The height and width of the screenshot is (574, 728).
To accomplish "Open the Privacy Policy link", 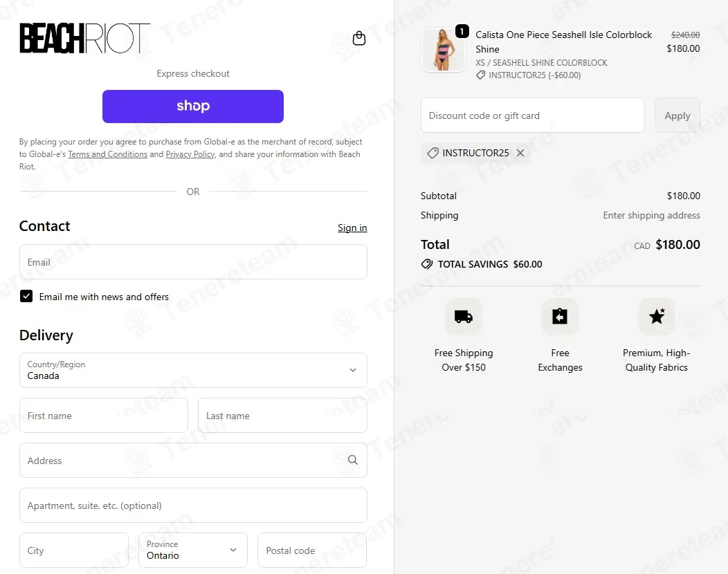I will [x=190, y=154].
